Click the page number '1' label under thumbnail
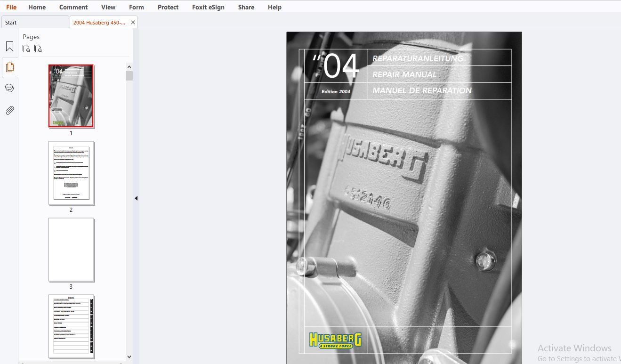 [x=71, y=133]
